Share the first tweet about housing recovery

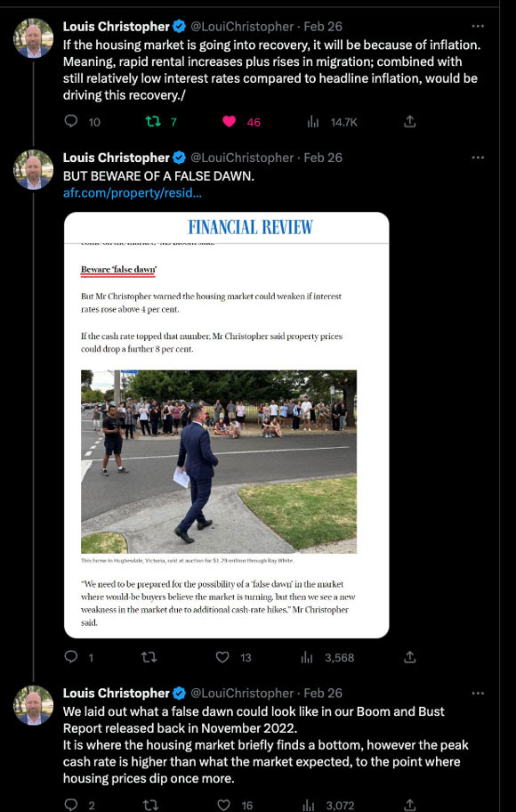coord(409,122)
